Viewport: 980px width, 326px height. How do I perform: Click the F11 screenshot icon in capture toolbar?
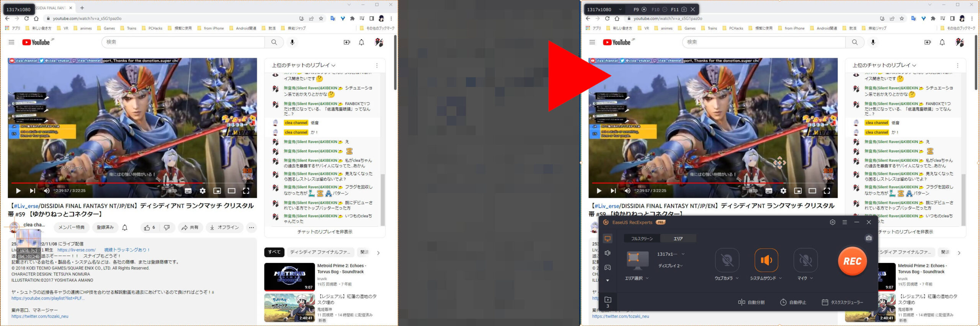click(x=684, y=10)
